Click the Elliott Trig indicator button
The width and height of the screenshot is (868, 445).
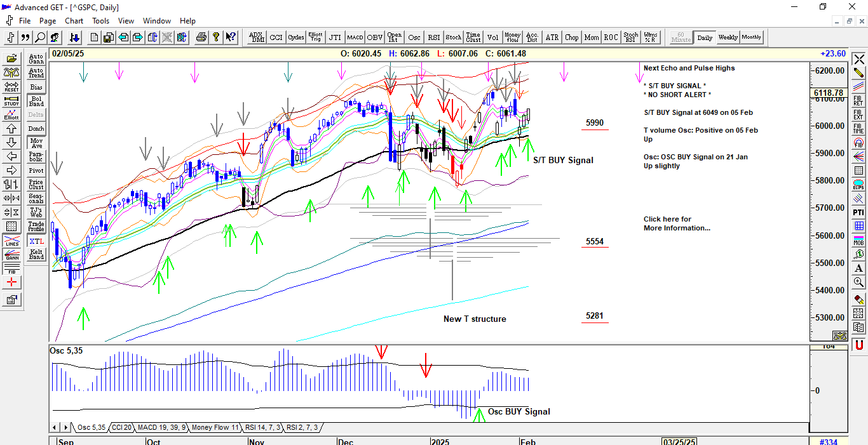coord(315,37)
